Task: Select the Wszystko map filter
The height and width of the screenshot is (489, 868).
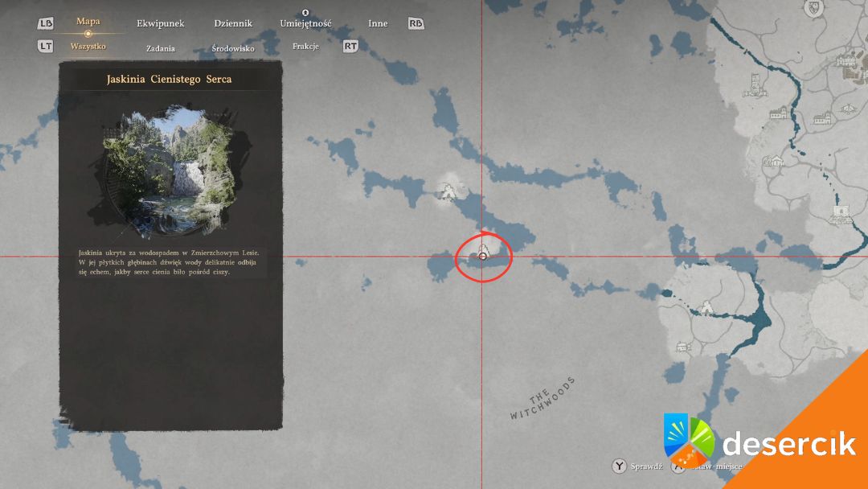Action: (x=88, y=47)
